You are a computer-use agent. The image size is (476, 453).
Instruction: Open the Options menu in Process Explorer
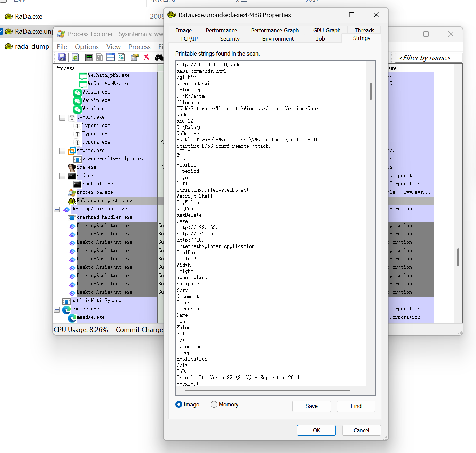pyautogui.click(x=87, y=47)
